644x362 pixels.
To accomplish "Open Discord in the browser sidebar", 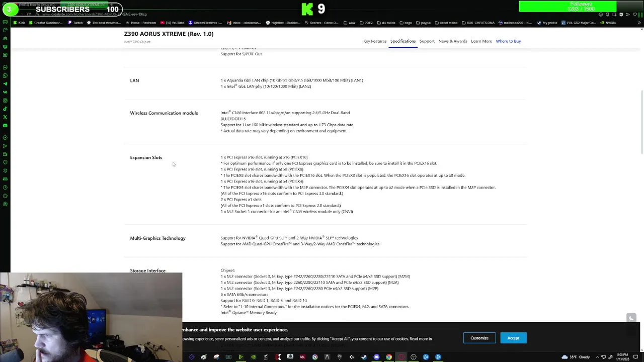I will [5, 125].
